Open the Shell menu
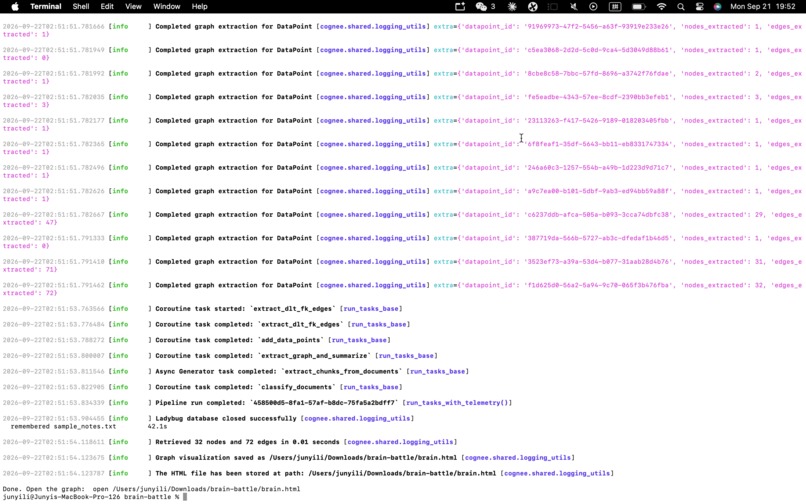Viewport: 806px width, 504px height. 81,7
